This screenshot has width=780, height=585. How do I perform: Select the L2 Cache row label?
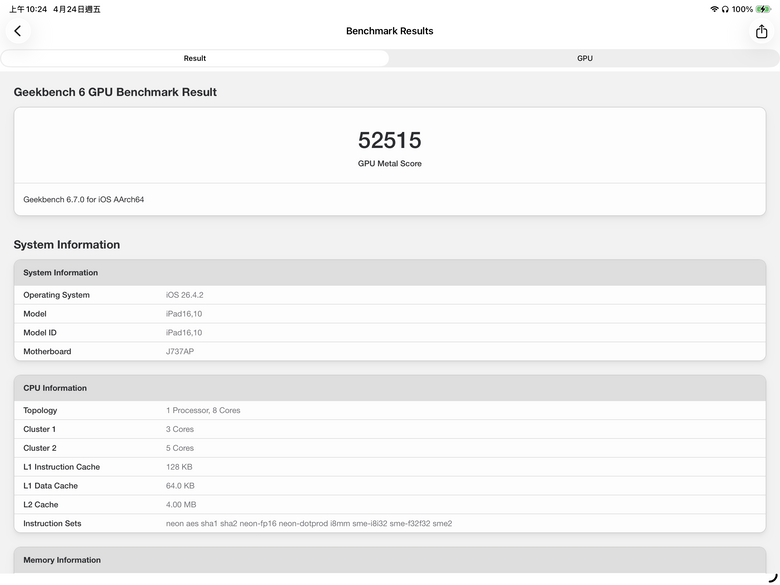tap(41, 505)
